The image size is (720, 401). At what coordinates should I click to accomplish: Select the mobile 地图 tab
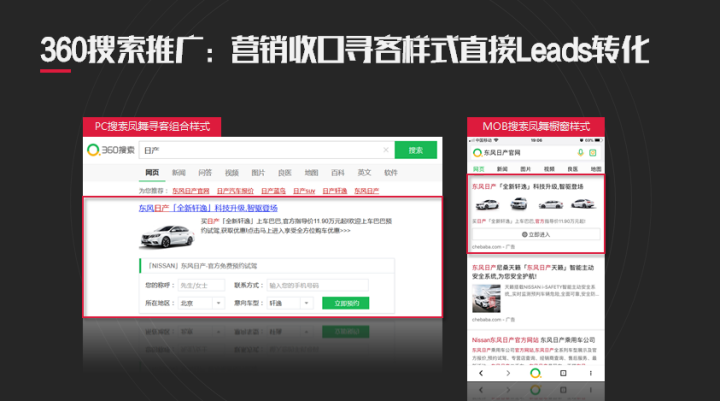coord(596,169)
